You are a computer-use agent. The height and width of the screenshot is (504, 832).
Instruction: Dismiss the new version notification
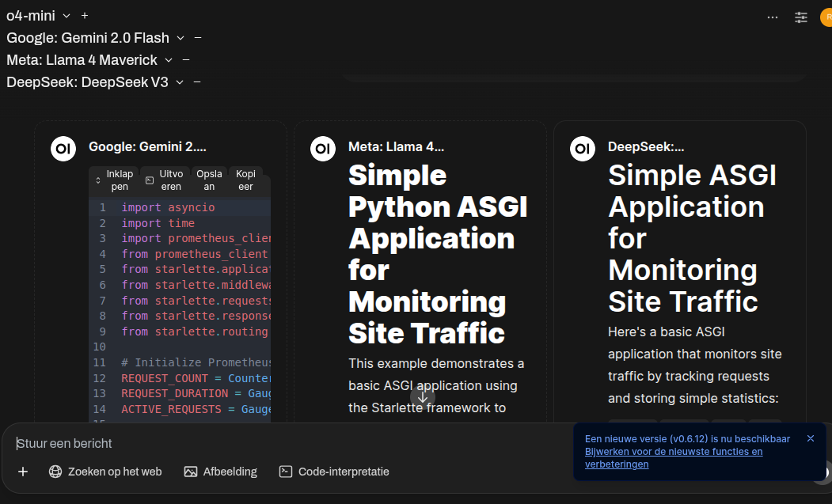point(811,439)
